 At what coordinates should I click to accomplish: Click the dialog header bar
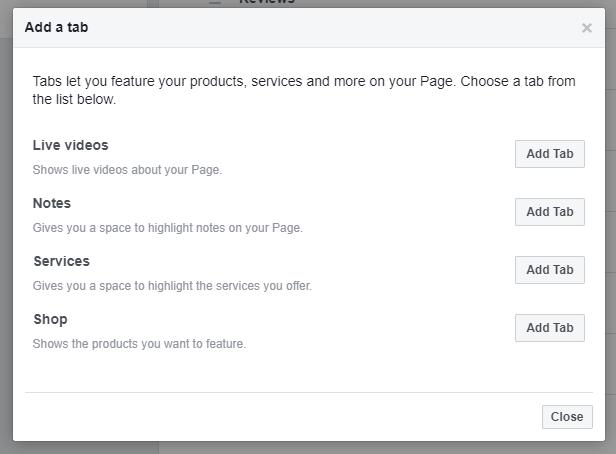point(309,28)
